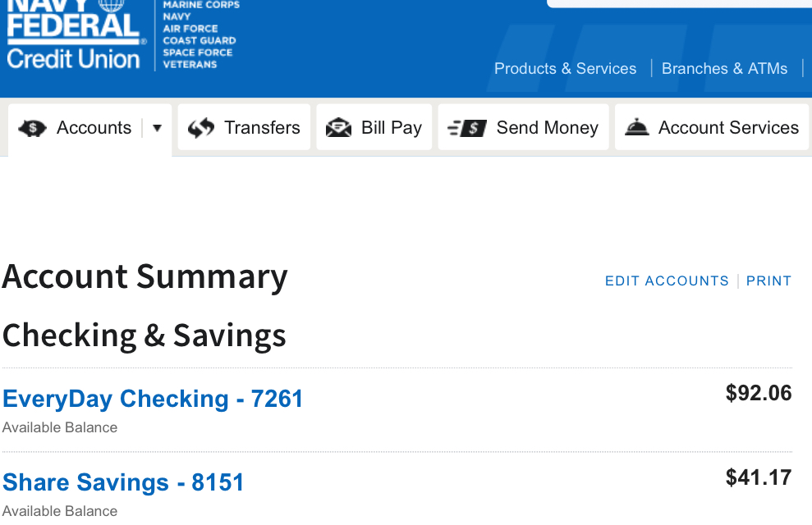Click the envelope icon beside Bill Pay

(x=338, y=128)
